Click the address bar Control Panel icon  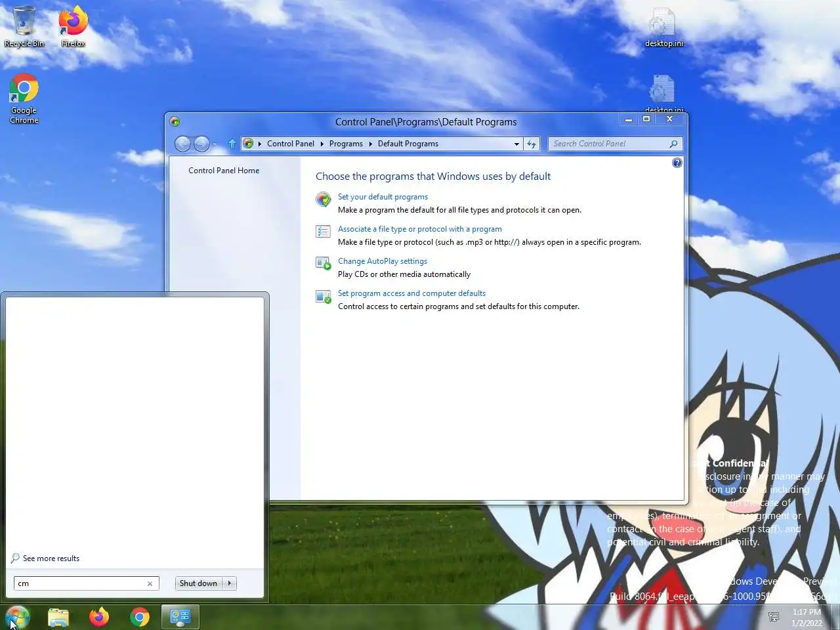[x=248, y=144]
